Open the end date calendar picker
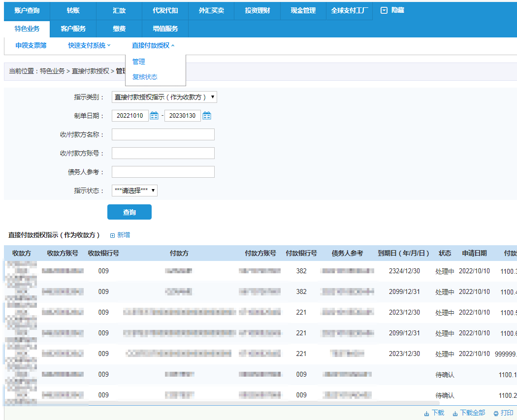The width and height of the screenshot is (517, 420). pos(207,116)
